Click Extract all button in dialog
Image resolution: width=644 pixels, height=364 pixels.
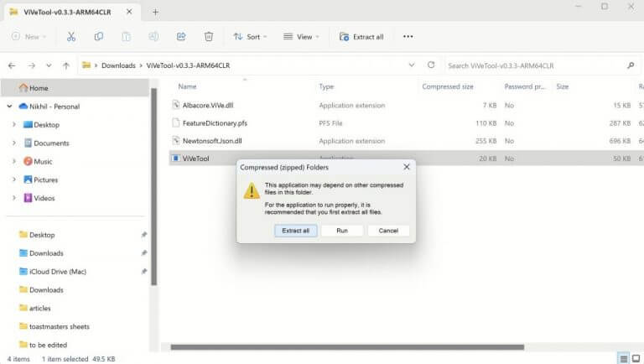pos(295,231)
